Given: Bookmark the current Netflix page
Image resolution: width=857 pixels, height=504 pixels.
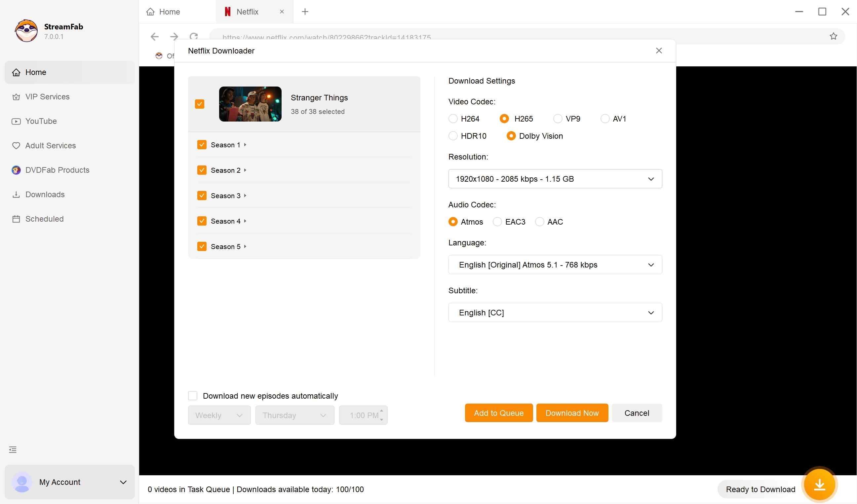Looking at the screenshot, I should click(833, 36).
